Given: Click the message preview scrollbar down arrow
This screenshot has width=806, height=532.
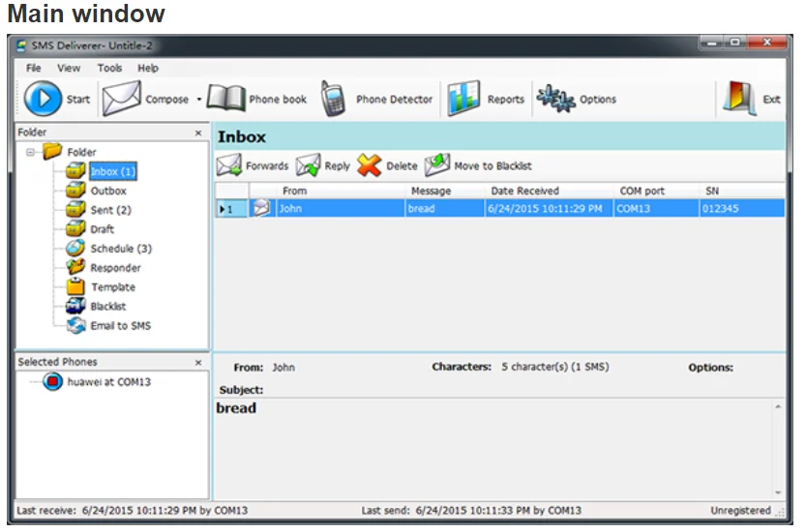Looking at the screenshot, I should pos(778,492).
